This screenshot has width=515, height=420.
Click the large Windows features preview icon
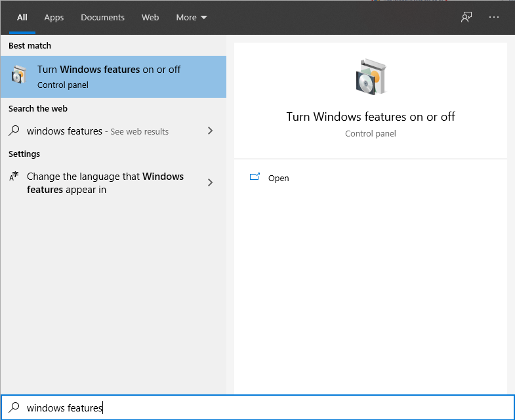[x=371, y=77]
